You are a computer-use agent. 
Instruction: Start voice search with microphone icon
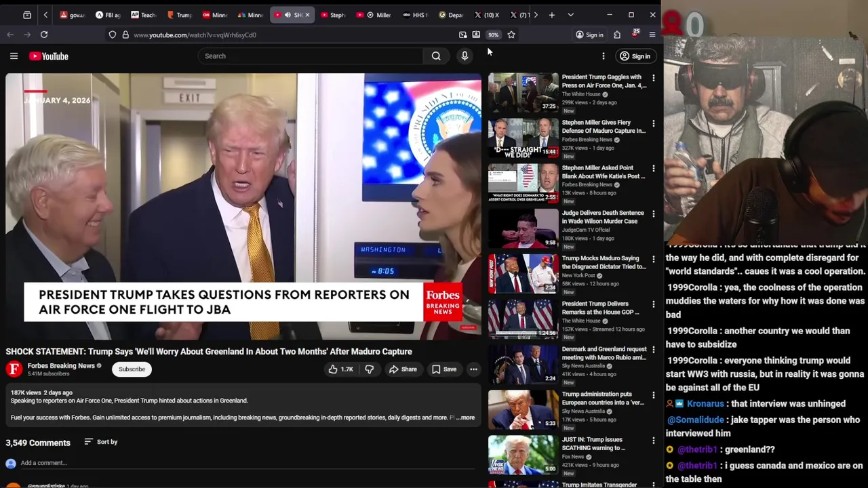(465, 56)
